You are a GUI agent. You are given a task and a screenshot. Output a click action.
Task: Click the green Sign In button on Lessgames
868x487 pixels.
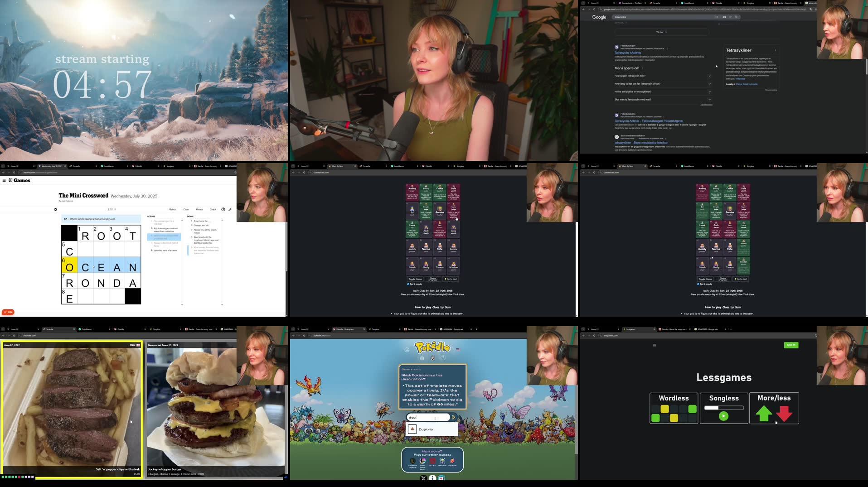(791, 345)
